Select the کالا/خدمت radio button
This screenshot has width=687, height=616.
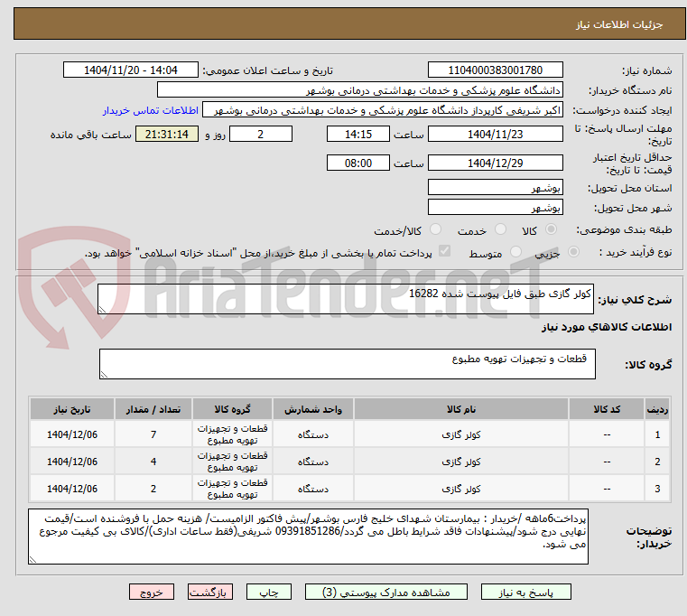point(435,229)
